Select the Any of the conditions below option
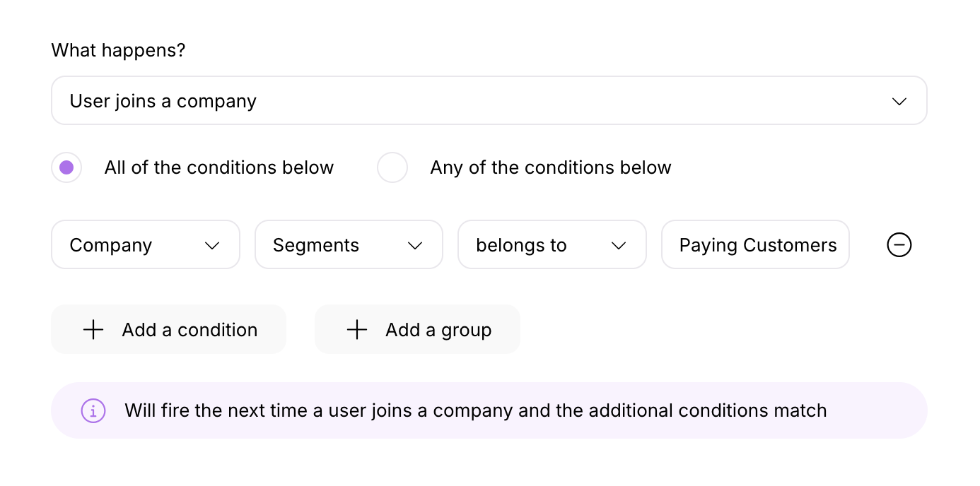 click(392, 167)
